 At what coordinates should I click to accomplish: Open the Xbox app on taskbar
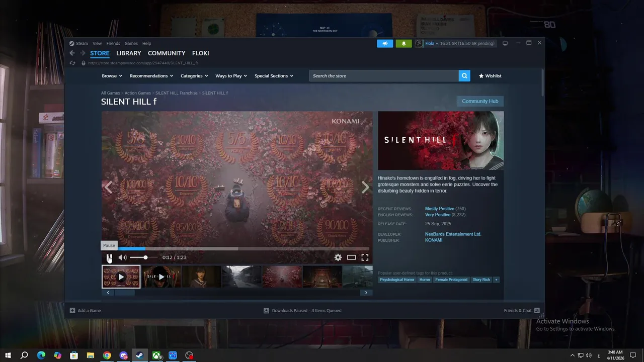pos(156,355)
